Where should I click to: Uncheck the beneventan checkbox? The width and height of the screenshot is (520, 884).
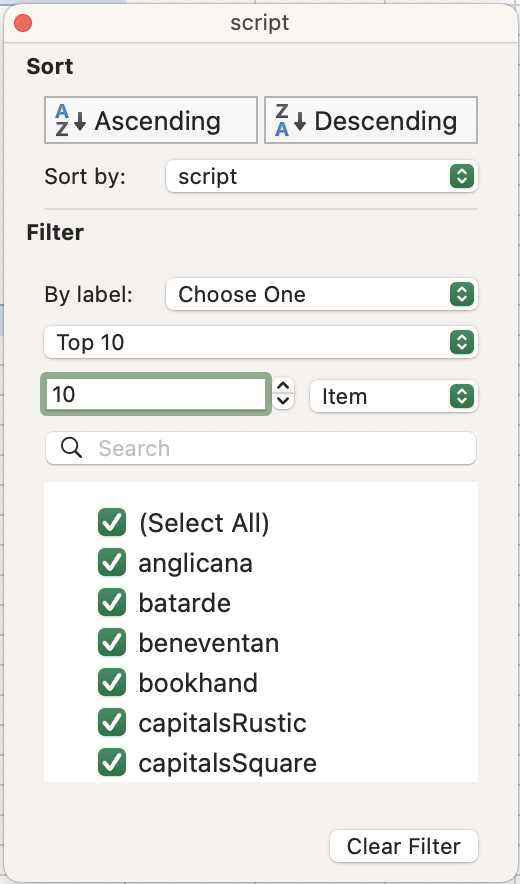112,643
